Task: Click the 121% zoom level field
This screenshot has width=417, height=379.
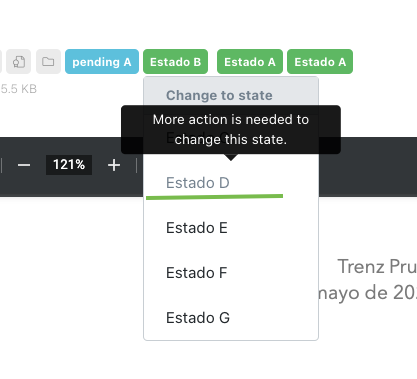Action: click(x=69, y=165)
